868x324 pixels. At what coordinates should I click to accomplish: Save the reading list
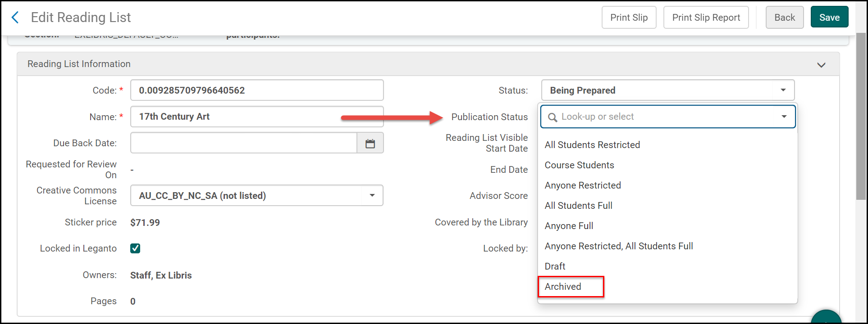(x=829, y=18)
